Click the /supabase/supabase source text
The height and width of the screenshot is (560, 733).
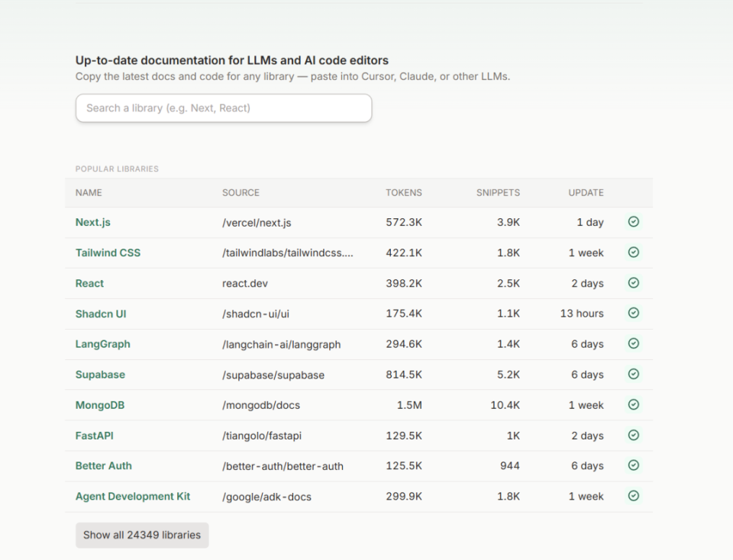(x=273, y=375)
